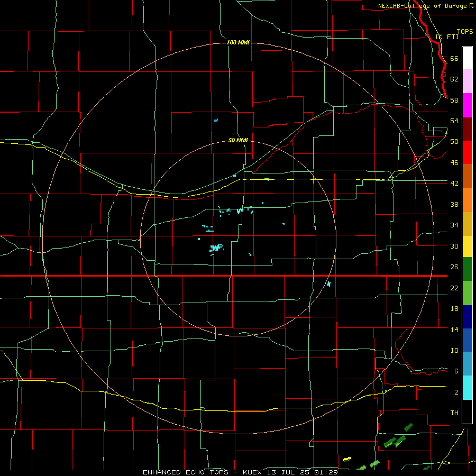Click the gold legend swatch
The height and width of the screenshot is (476, 476).
(467, 223)
